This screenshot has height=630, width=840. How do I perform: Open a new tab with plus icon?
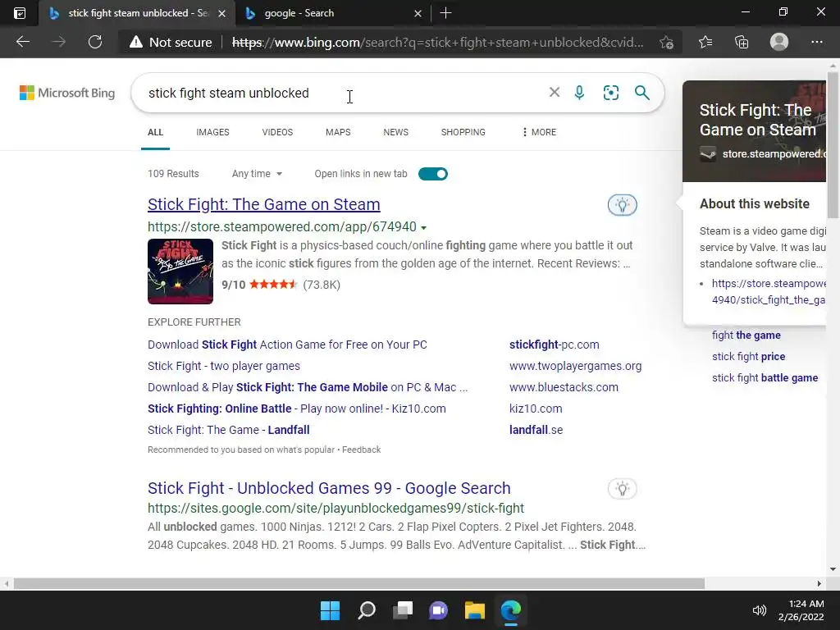coord(445,13)
